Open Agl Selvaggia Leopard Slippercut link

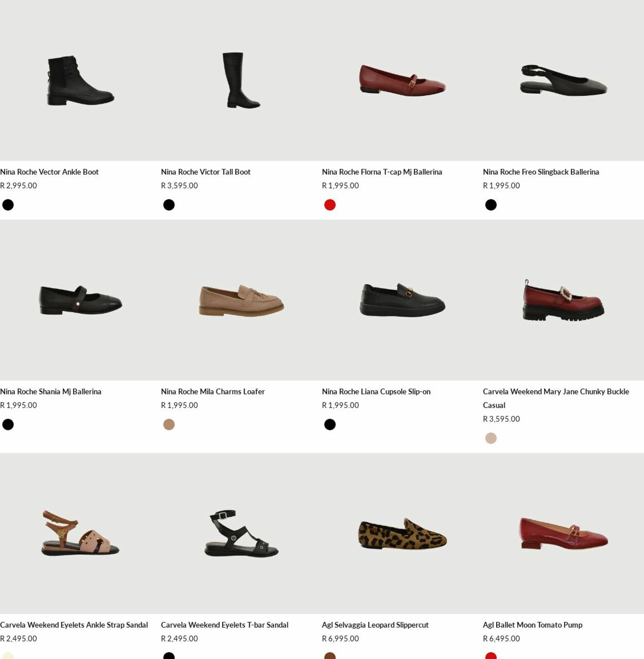point(375,625)
